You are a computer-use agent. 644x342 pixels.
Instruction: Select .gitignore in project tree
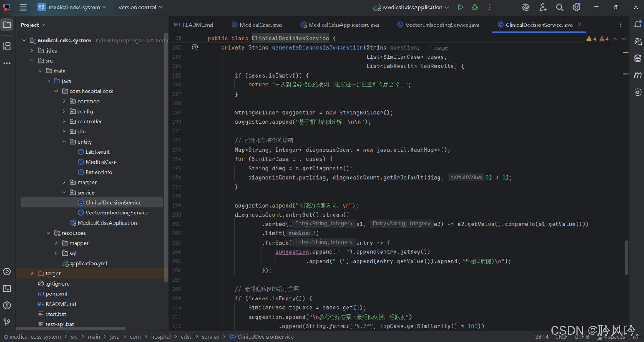(x=54, y=284)
